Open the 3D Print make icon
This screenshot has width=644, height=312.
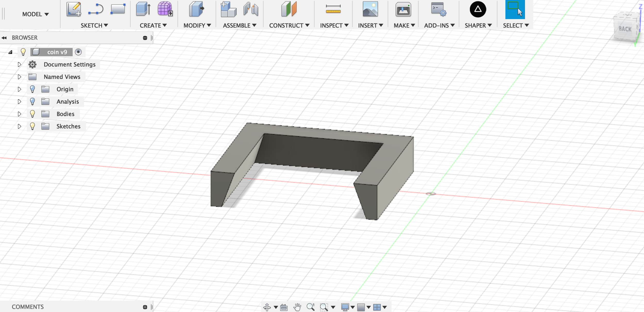coord(403,10)
